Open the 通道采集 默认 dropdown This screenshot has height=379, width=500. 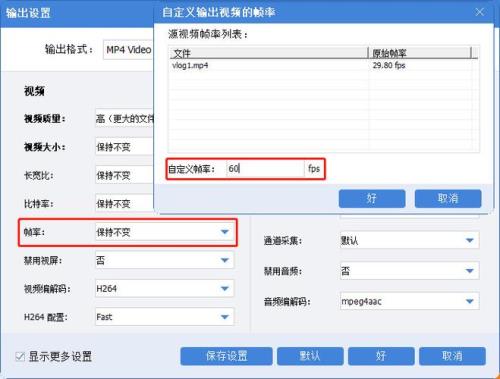pos(410,240)
